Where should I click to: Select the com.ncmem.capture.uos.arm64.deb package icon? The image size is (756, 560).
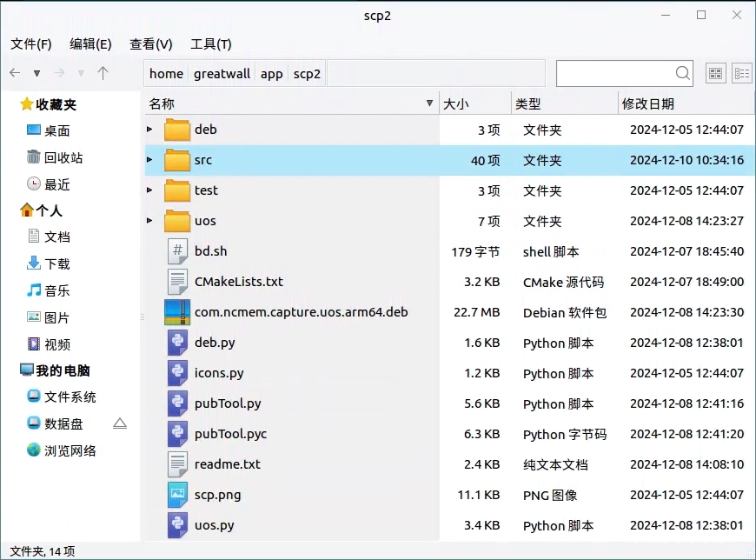[x=177, y=312]
